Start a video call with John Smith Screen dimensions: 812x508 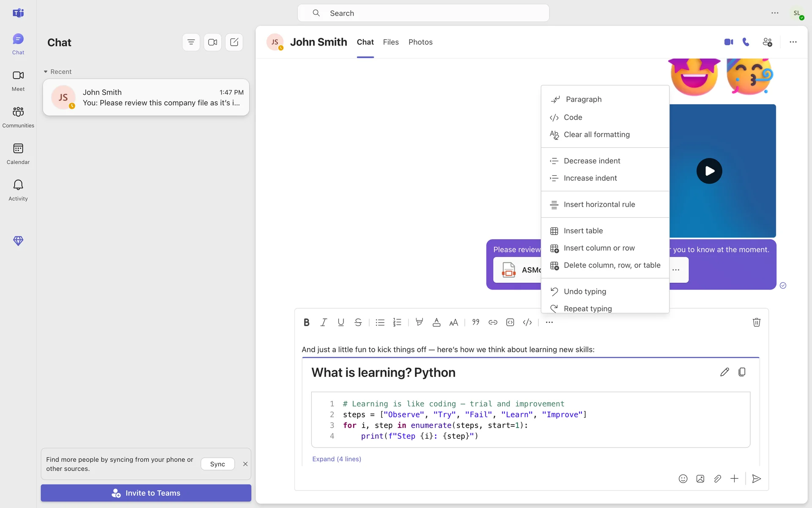tap(728, 42)
